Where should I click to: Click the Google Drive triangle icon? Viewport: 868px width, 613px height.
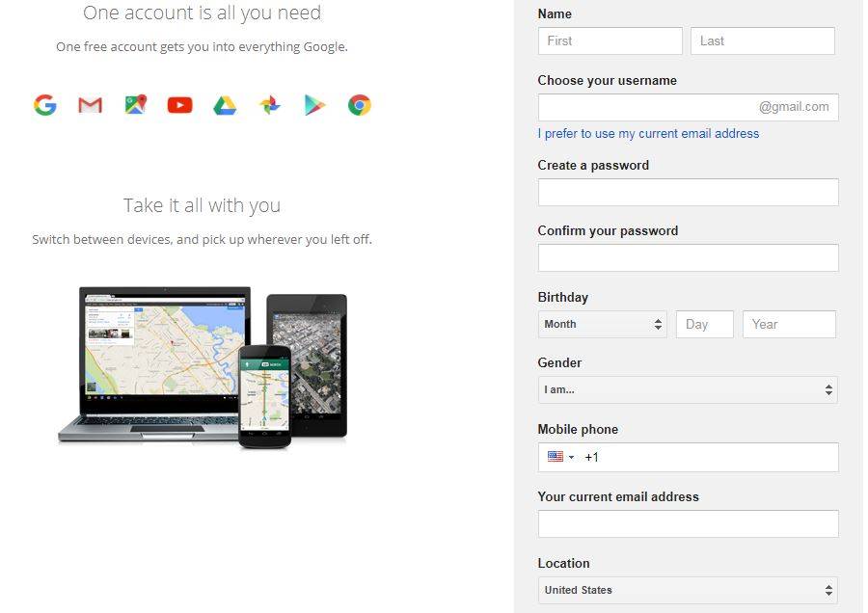tap(225, 105)
